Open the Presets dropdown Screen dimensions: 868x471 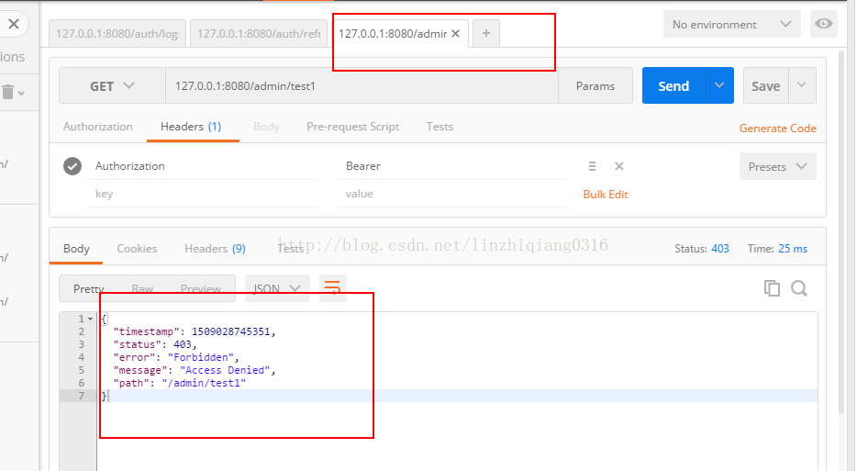(778, 167)
